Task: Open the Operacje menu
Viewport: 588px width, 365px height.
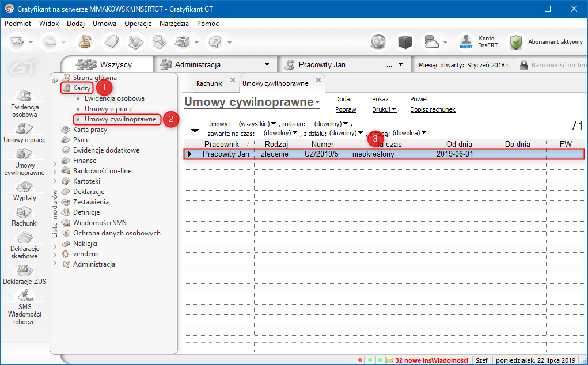Action: [x=138, y=24]
